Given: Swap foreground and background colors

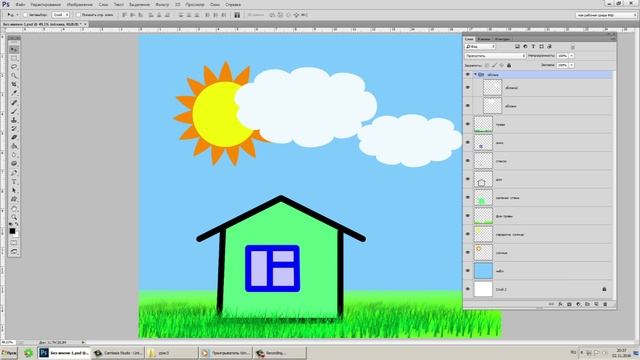Looking at the screenshot, I should point(17,224).
